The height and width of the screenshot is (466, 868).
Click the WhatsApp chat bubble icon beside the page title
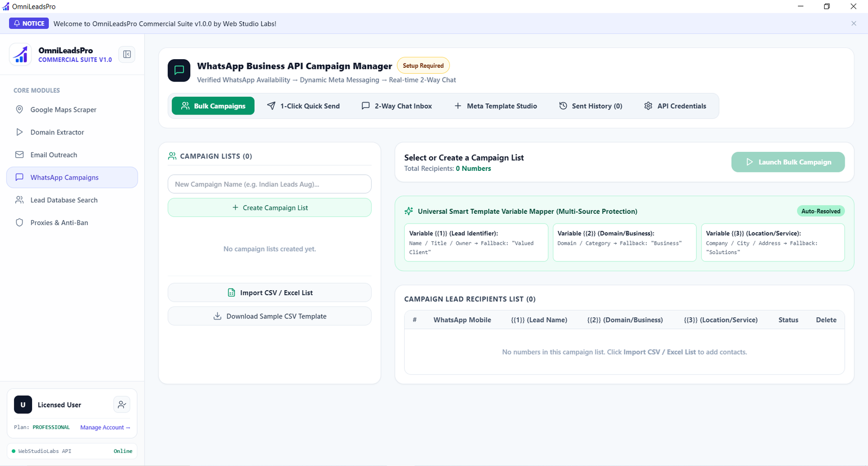pos(179,71)
